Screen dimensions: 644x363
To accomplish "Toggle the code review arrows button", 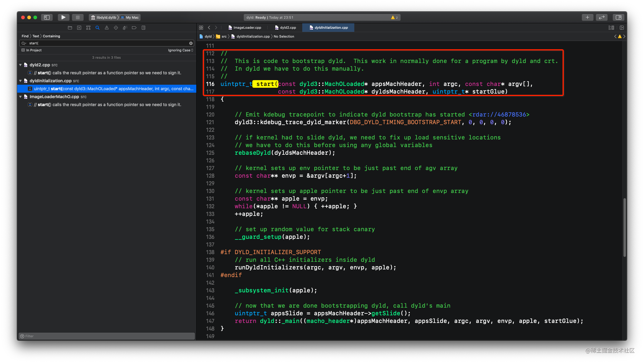I will [602, 17].
